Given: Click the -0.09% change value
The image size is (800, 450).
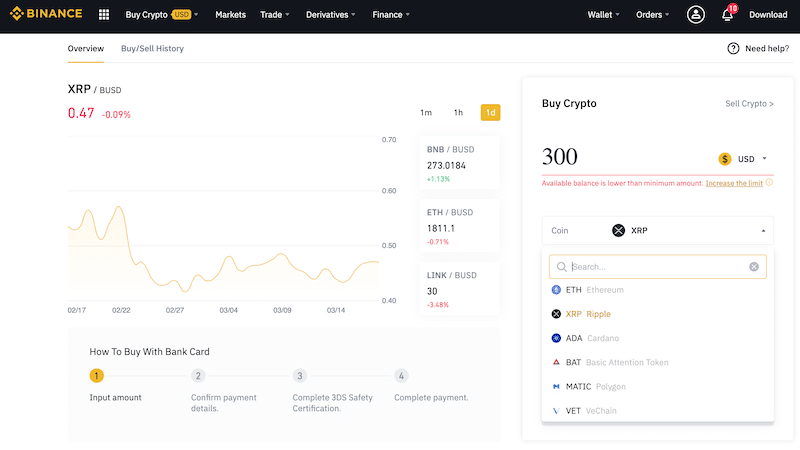Looking at the screenshot, I should pos(116,115).
